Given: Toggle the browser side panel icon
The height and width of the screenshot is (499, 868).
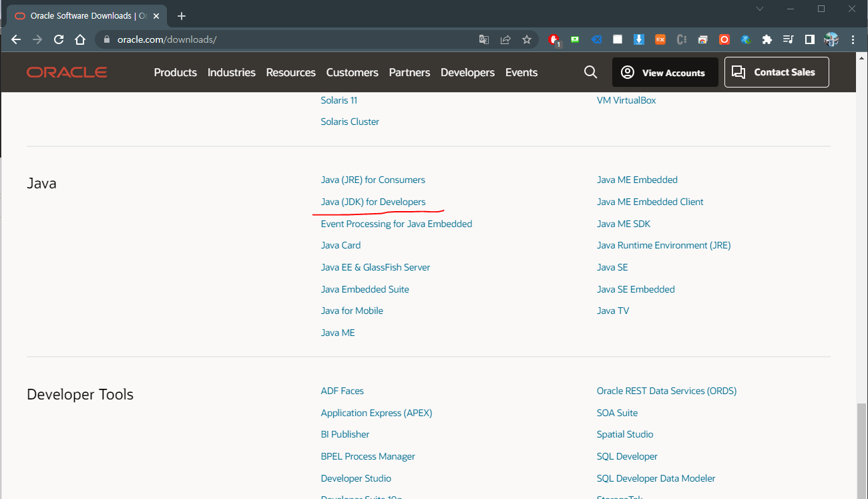Looking at the screenshot, I should pyautogui.click(x=810, y=39).
